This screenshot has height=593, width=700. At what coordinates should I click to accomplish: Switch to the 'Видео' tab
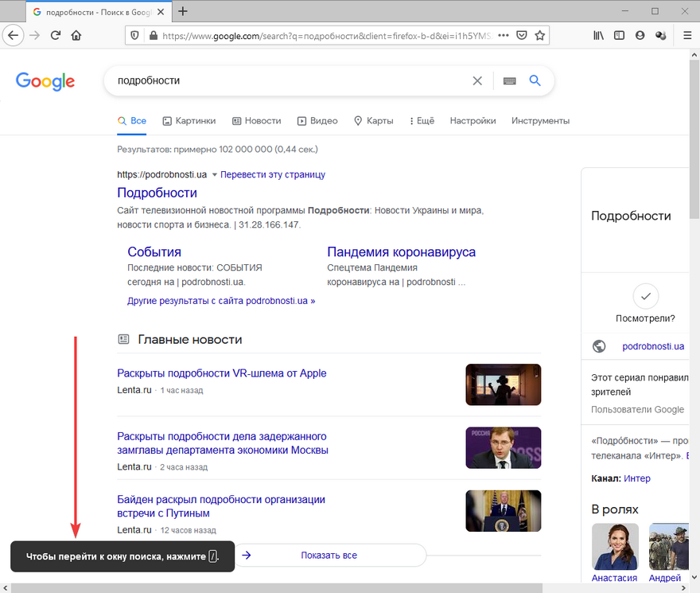pyautogui.click(x=317, y=121)
